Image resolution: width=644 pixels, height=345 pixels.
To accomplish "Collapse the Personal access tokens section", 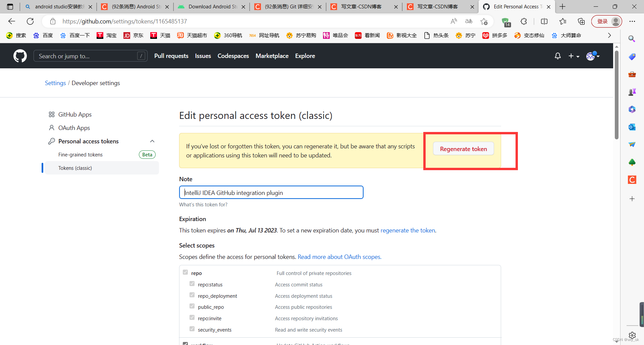I will click(152, 141).
